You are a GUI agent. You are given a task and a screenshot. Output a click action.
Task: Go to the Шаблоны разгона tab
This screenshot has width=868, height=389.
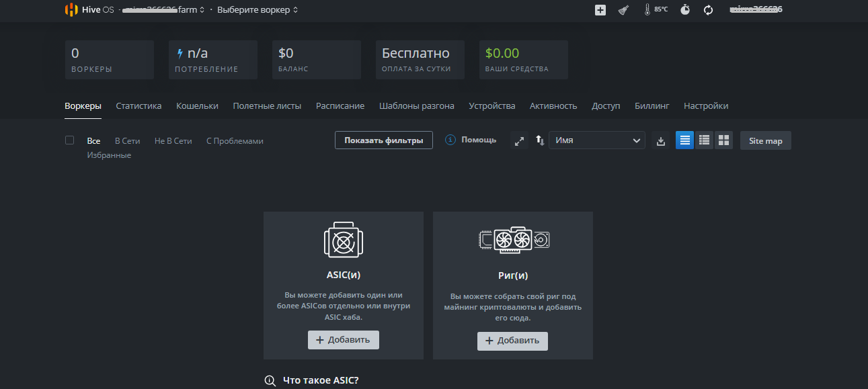coord(416,106)
